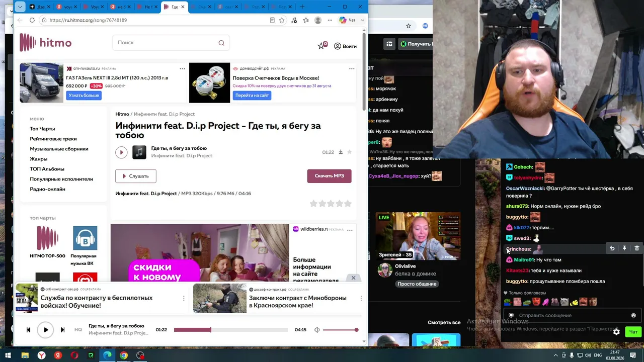Viewport: 644px width, 362px height.
Task: Click the Отправить сообщение chat input
Action: pos(572,315)
